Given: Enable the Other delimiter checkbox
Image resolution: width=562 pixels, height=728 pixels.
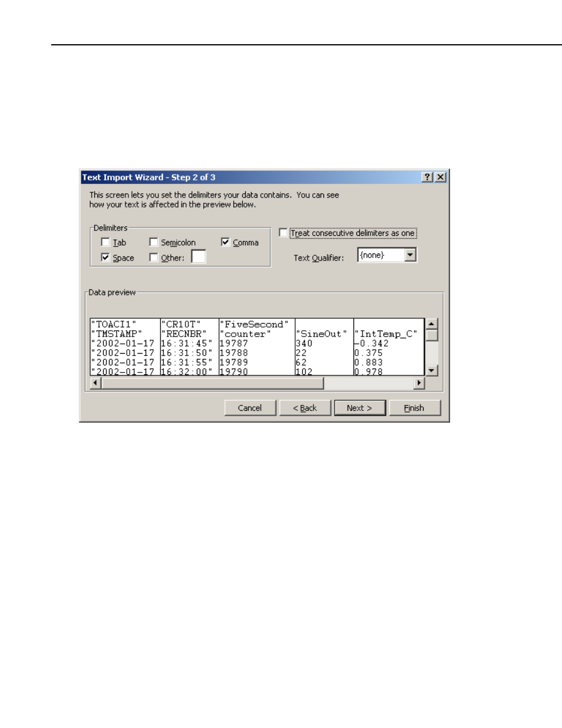Looking at the screenshot, I should 154,258.
